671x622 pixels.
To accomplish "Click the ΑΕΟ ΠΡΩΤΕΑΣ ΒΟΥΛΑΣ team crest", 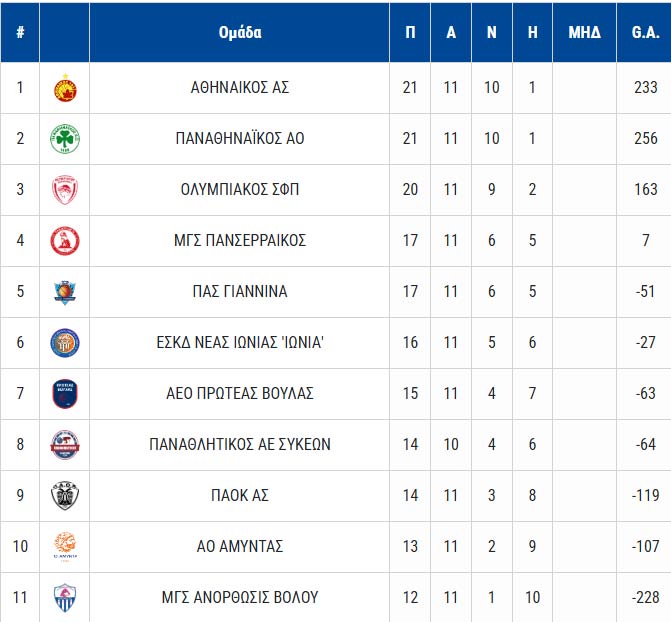I will pyautogui.click(x=65, y=394).
